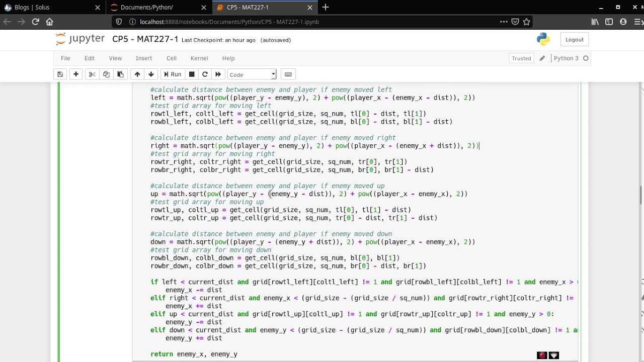644x362 pixels.
Task: Move the selected cell down
Action: (151, 74)
